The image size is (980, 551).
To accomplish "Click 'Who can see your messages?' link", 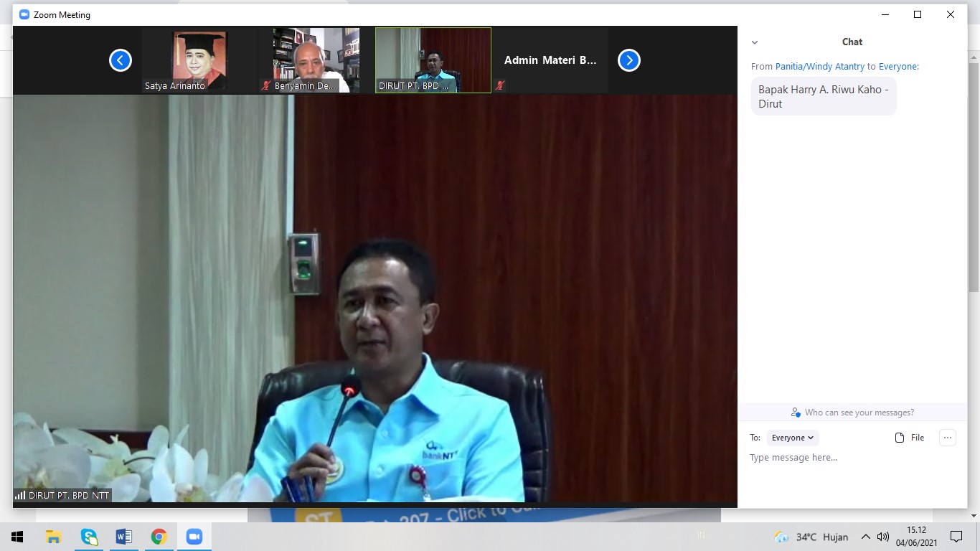I will click(x=852, y=413).
